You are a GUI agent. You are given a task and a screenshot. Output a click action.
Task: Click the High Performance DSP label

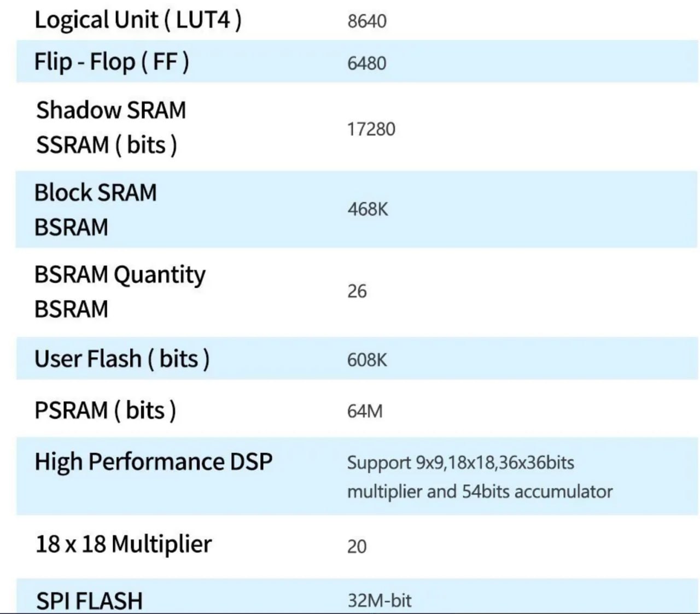click(153, 461)
